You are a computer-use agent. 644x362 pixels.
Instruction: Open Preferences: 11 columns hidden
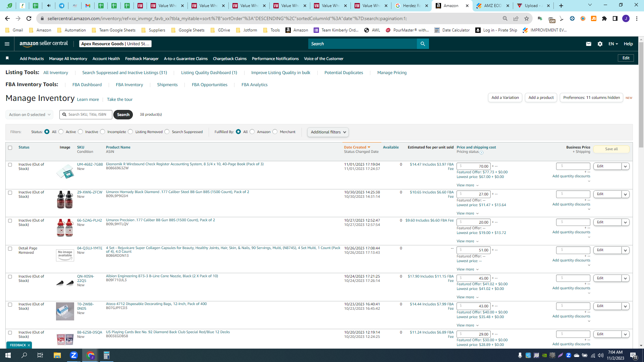[592, 98]
